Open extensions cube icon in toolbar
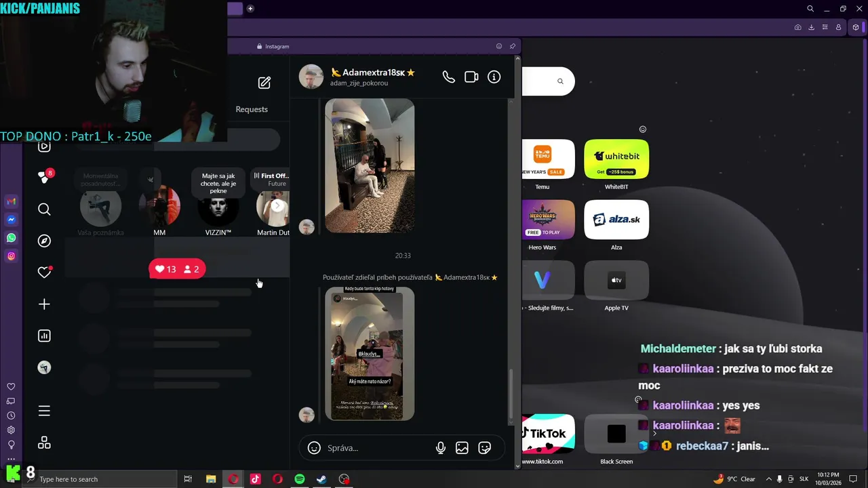The image size is (868, 488). pyautogui.click(x=856, y=27)
